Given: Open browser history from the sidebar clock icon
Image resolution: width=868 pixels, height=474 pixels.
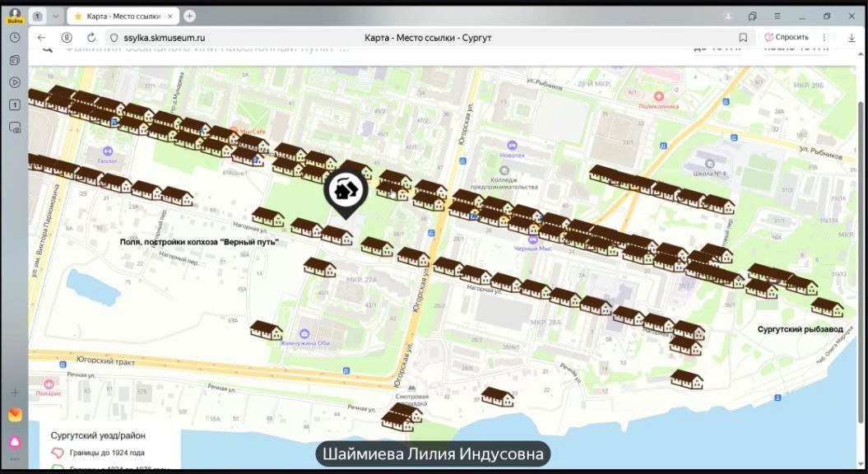Looking at the screenshot, I should [x=15, y=38].
